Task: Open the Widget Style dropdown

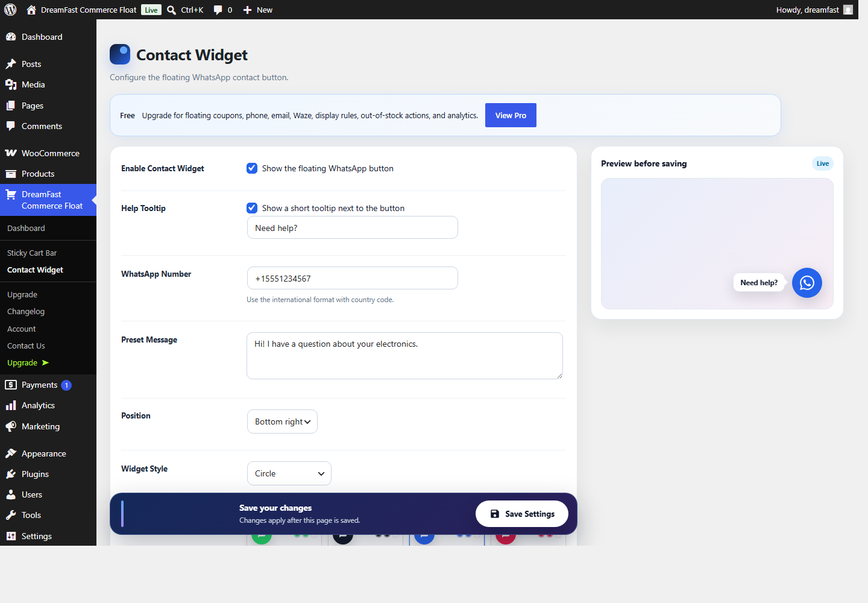Action: coord(289,473)
